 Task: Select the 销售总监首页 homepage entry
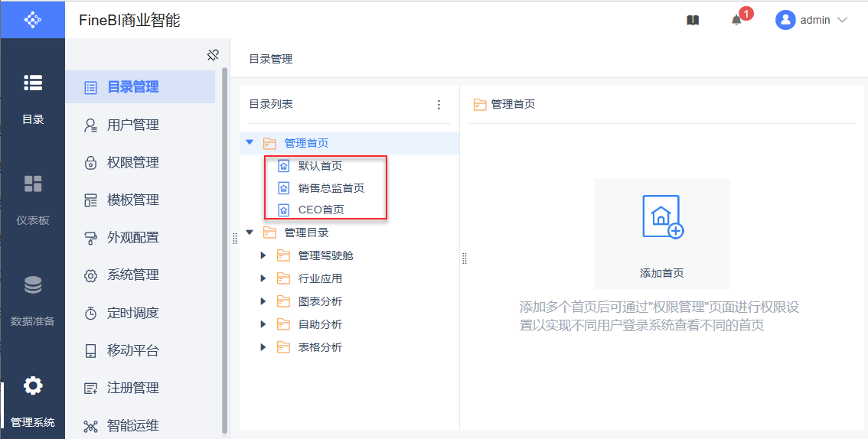coord(331,188)
